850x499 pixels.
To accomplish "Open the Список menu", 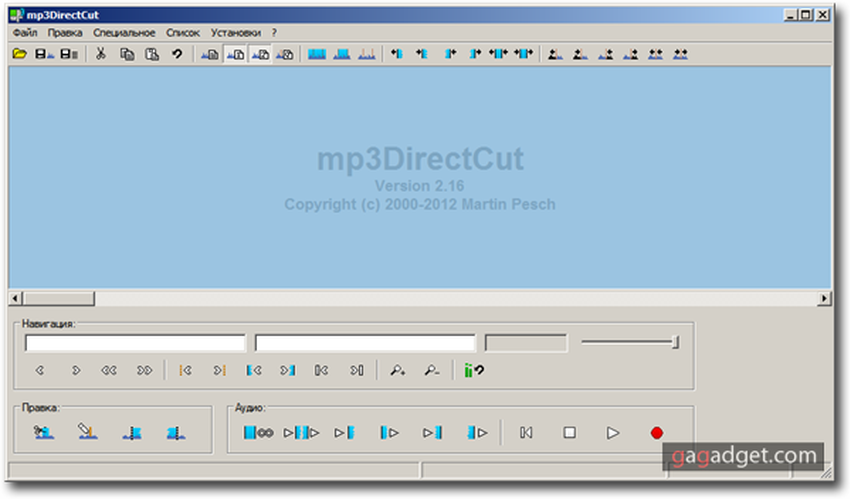I will coord(183,32).
